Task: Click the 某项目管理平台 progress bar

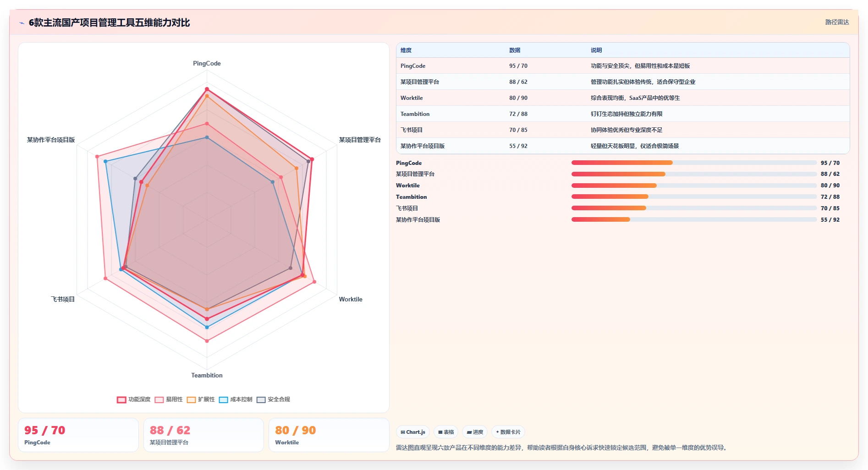Action: tap(694, 174)
